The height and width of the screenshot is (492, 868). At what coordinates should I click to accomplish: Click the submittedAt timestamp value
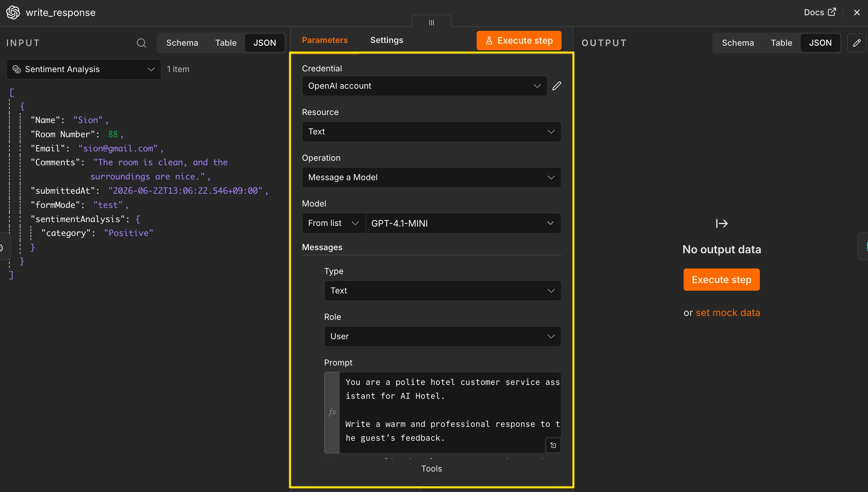coord(185,191)
